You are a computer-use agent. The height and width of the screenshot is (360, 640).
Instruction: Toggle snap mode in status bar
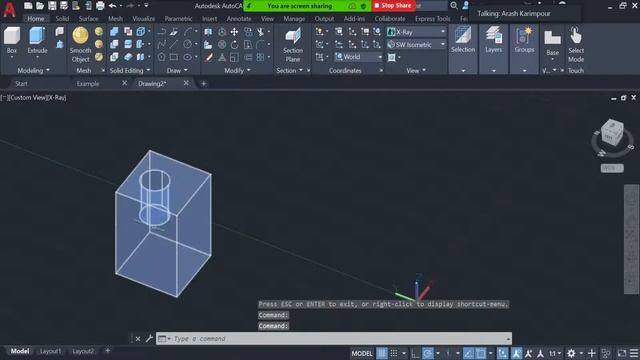point(394,353)
